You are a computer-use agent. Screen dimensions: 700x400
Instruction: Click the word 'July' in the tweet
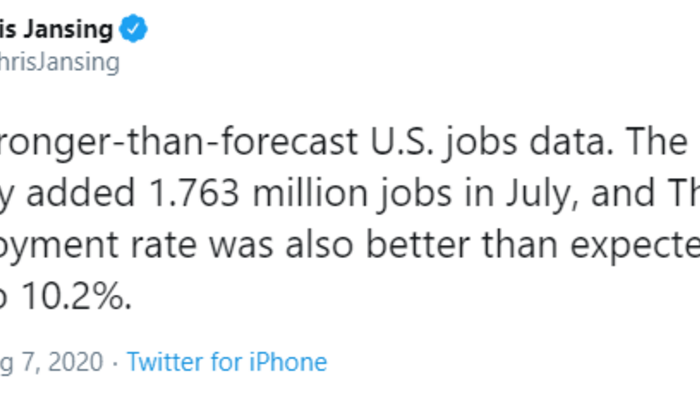click(x=545, y=194)
